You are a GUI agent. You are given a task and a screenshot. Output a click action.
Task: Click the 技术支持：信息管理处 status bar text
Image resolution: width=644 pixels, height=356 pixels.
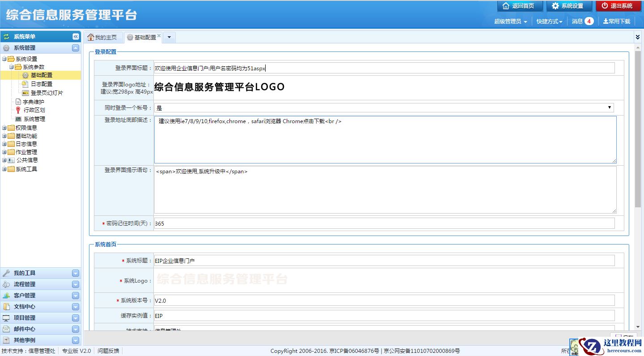click(x=29, y=351)
